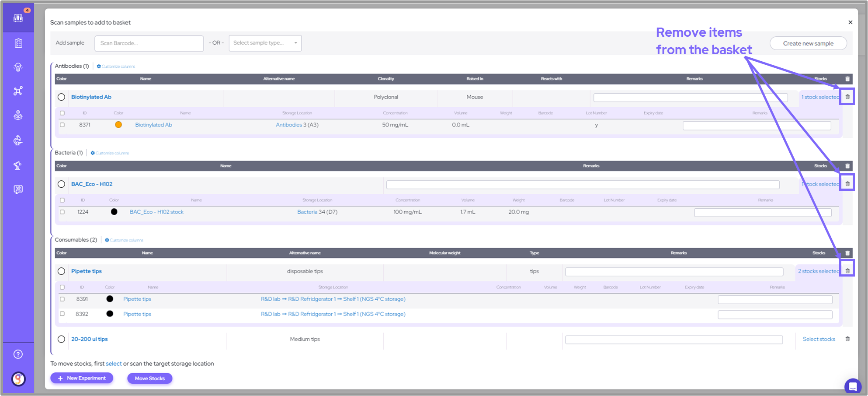The image size is (868, 396).
Task: Delete the 20-200 ul tips row
Action: (x=847, y=339)
